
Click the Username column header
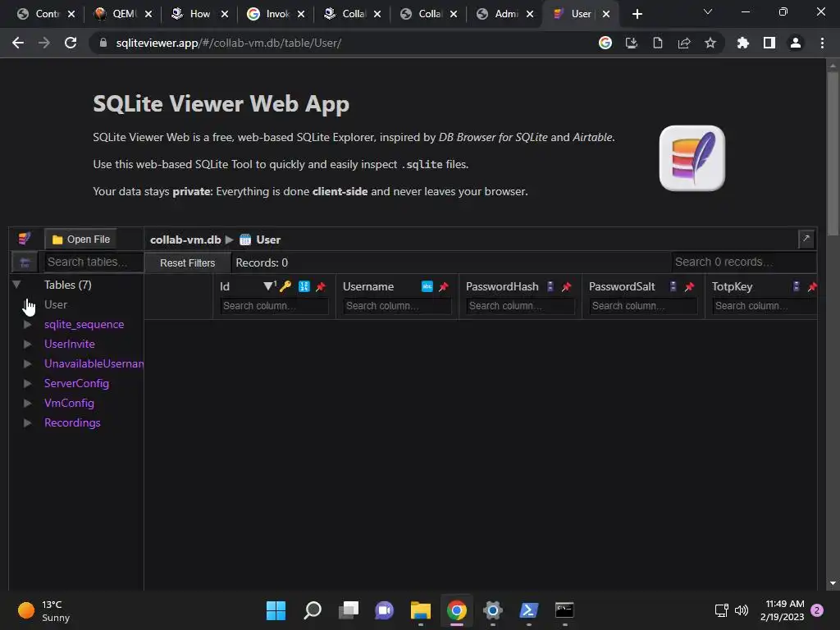click(368, 286)
